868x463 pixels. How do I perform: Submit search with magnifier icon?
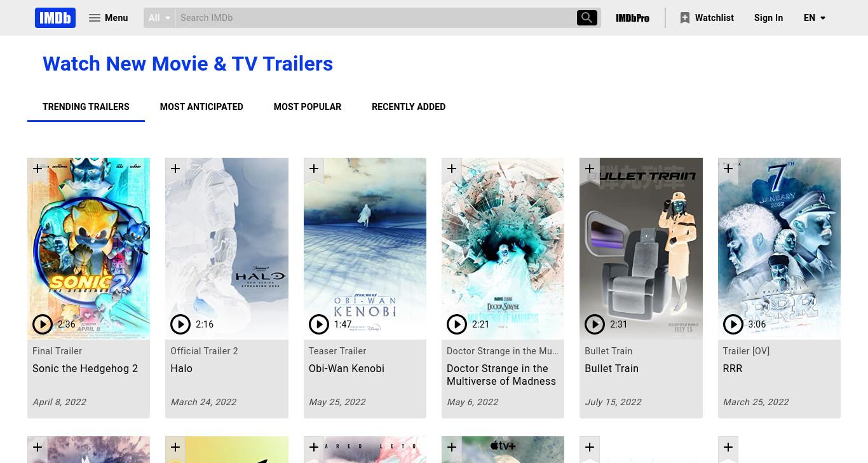pyautogui.click(x=587, y=18)
